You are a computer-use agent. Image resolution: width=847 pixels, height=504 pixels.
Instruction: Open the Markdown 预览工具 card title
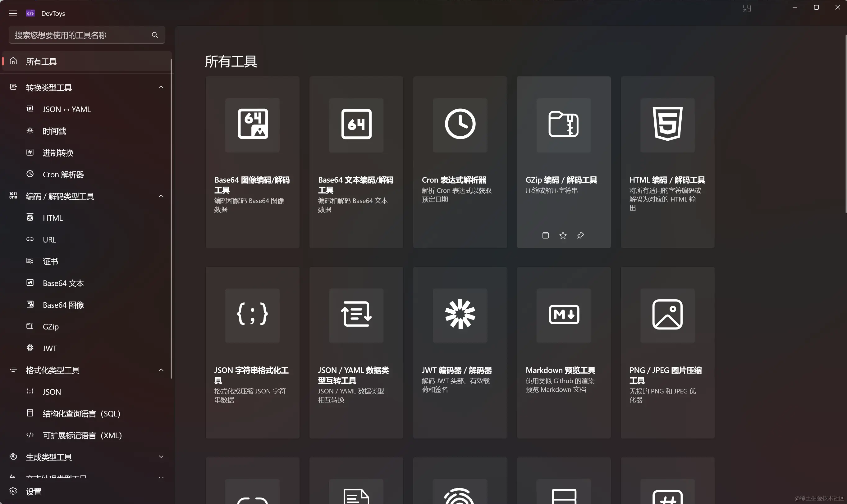560,370
